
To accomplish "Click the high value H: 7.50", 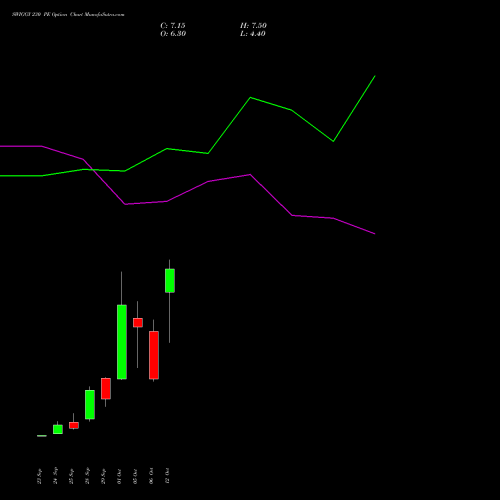I will pos(253,26).
